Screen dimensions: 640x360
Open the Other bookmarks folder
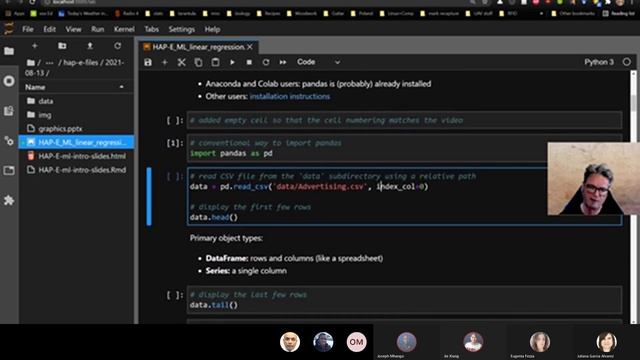(572, 13)
